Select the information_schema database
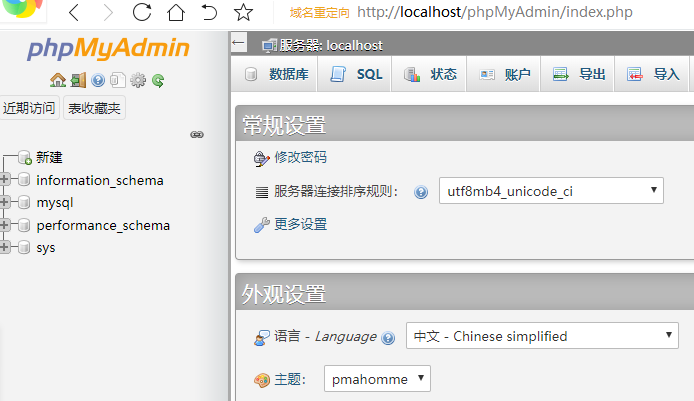Screen dimensions: 694x401 click(100, 180)
